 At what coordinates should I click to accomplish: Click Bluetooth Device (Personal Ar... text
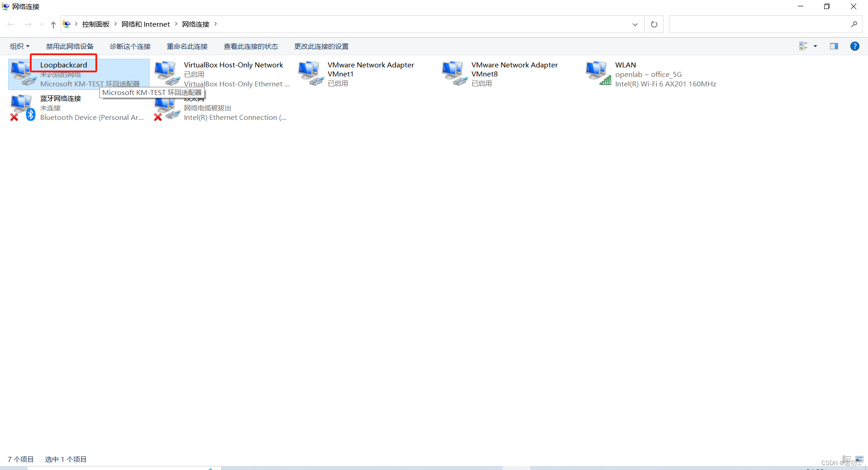92,118
